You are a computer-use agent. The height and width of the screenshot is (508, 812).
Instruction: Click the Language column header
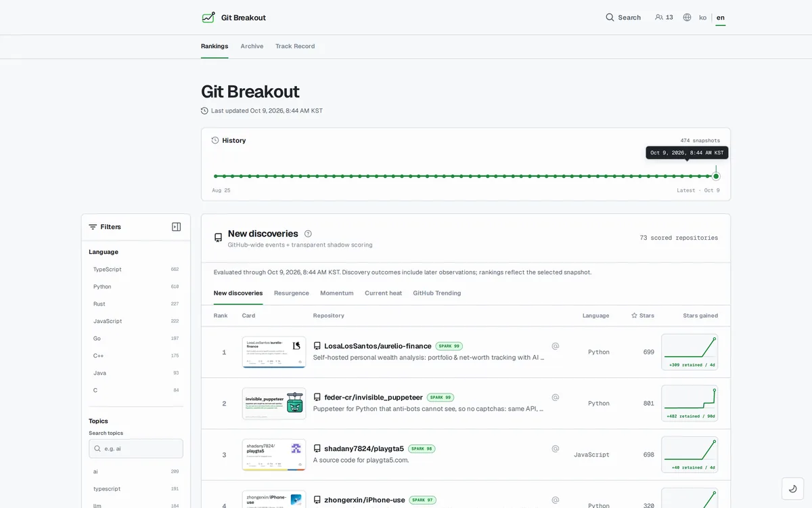pos(595,316)
